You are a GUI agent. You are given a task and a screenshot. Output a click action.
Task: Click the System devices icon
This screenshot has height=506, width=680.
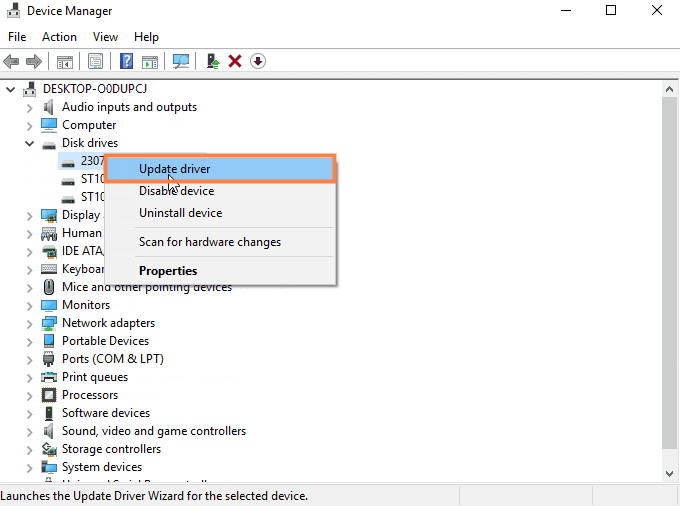click(49, 467)
